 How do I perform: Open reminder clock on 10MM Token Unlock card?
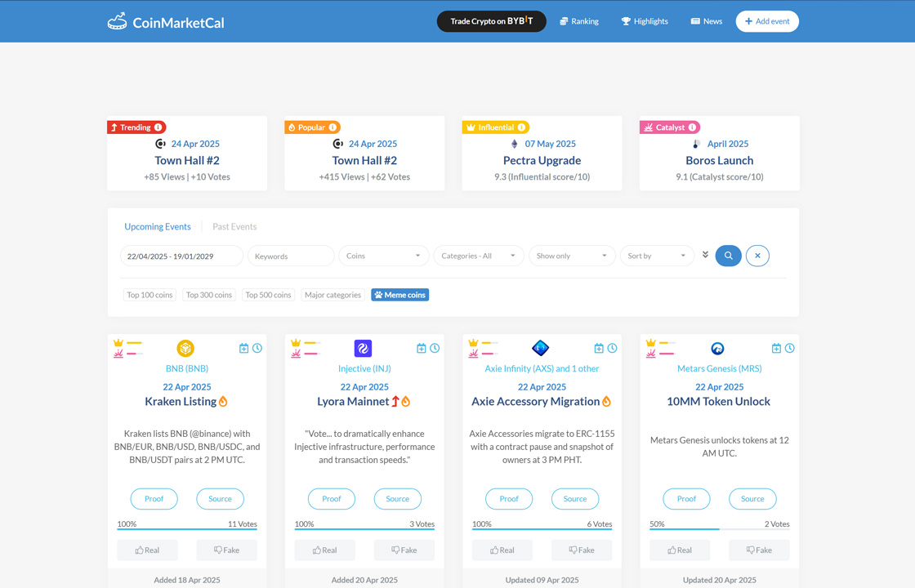click(789, 348)
